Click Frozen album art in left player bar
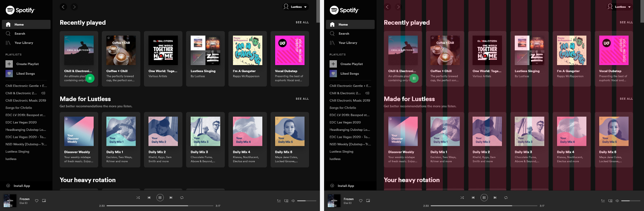This screenshot has height=211, width=644. point(10,201)
